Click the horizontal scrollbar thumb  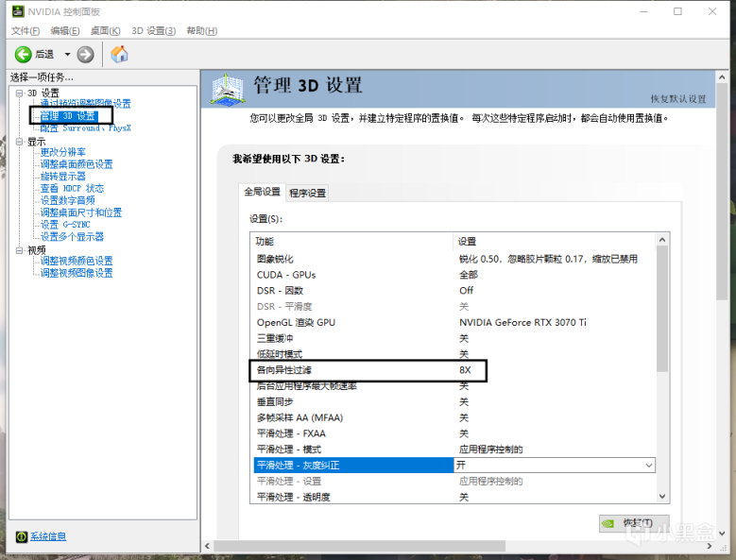tap(360, 546)
